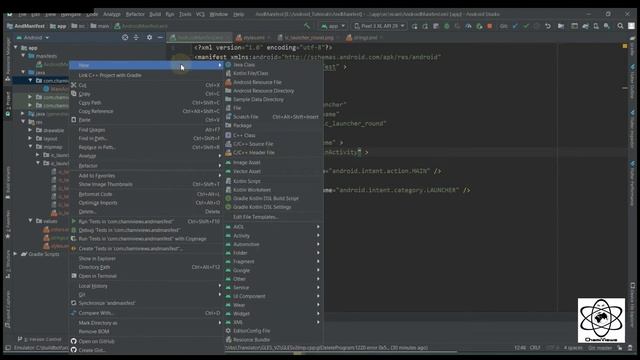Click the Project panel settings gear icon
This screenshot has height=360, width=640.
click(x=149, y=37)
